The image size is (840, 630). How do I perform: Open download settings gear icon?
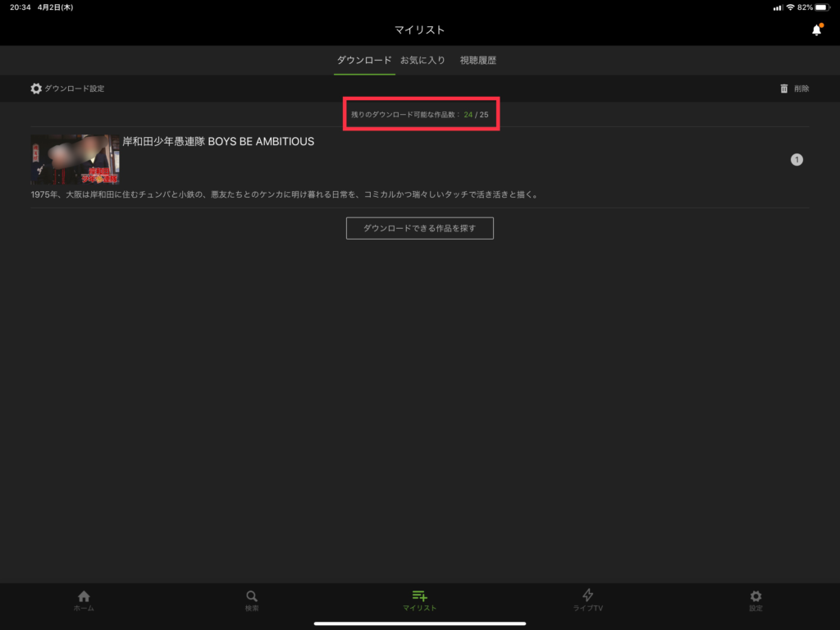point(36,89)
